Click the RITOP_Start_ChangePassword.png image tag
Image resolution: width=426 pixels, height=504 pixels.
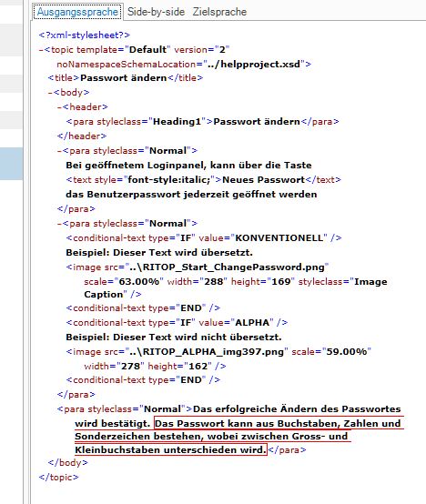[x=227, y=280]
